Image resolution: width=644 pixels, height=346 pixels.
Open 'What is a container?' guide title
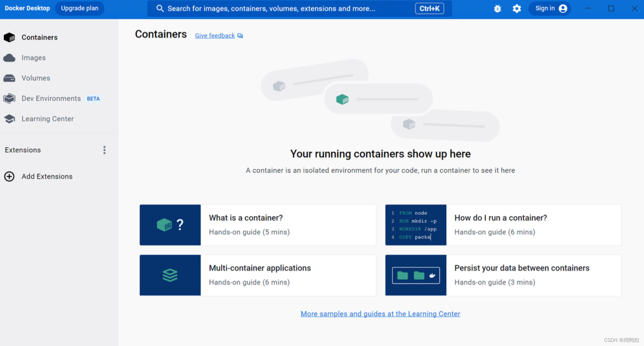pos(246,218)
